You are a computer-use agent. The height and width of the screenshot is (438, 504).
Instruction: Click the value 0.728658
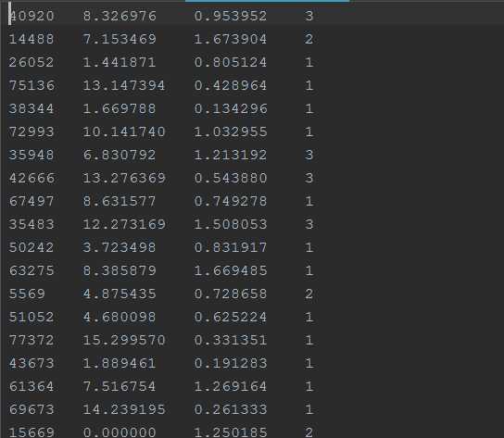click(231, 294)
